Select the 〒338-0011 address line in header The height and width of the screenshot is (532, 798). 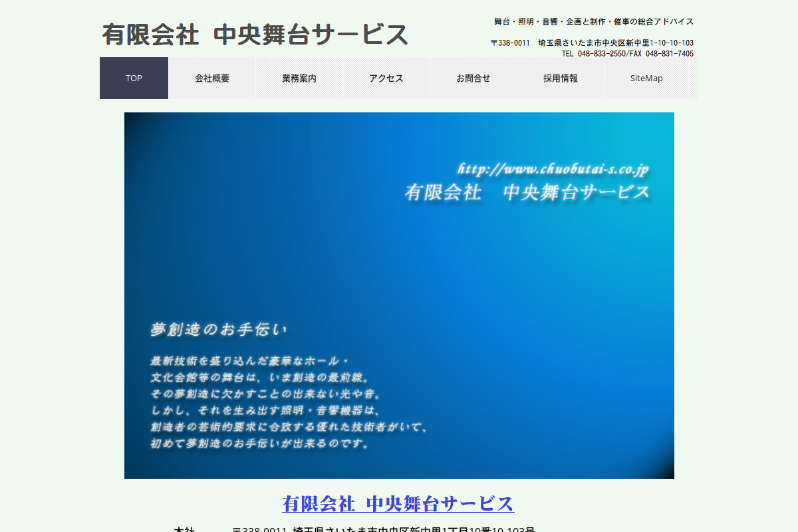pyautogui.click(x=592, y=43)
